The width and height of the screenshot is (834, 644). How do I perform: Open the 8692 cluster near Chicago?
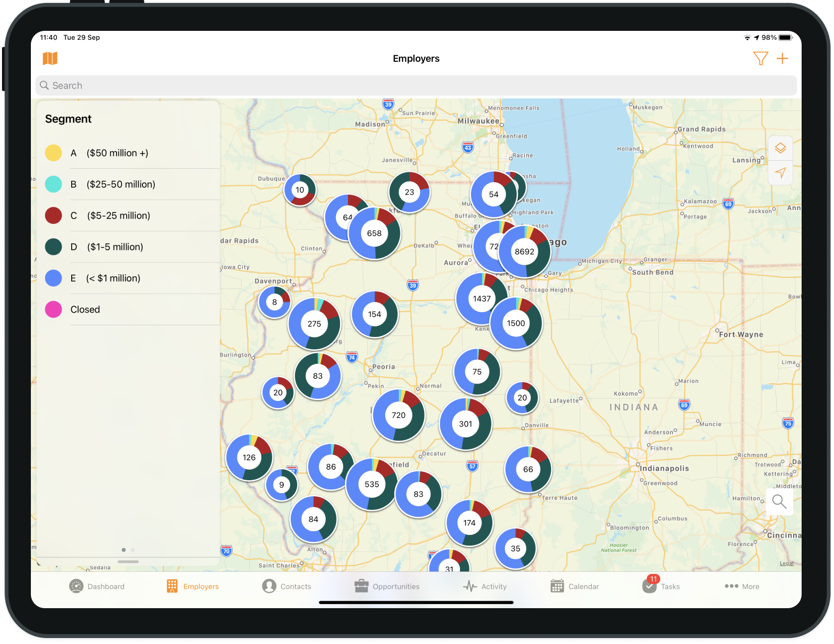click(x=525, y=252)
